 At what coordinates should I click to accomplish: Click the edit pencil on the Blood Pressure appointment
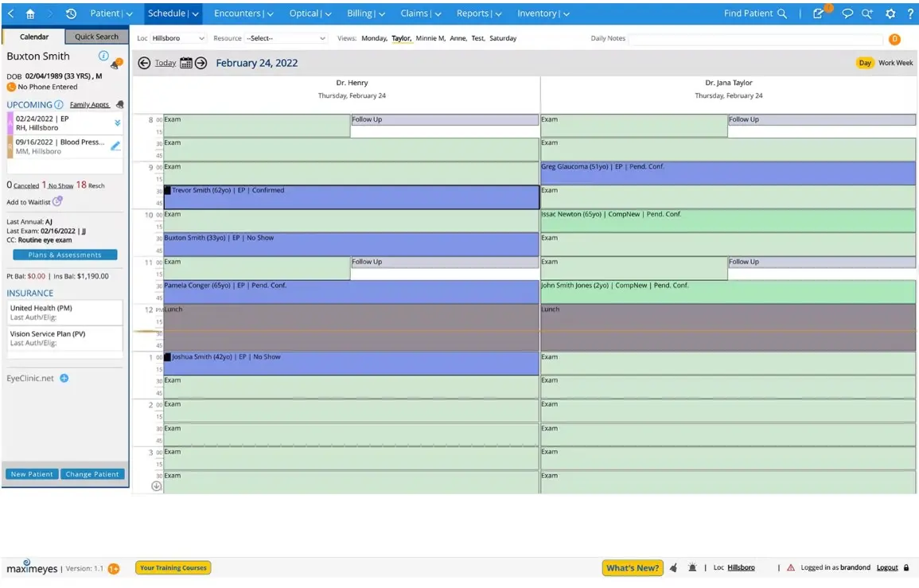pos(116,146)
